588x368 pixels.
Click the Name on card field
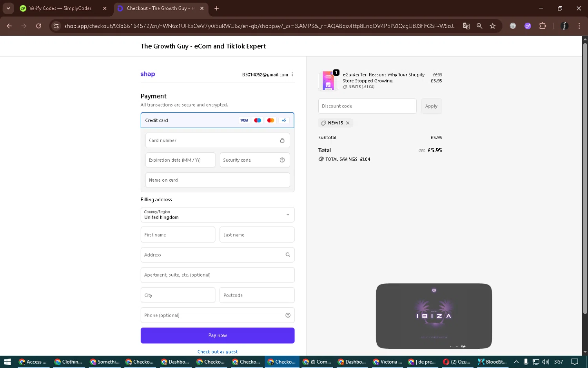click(218, 180)
